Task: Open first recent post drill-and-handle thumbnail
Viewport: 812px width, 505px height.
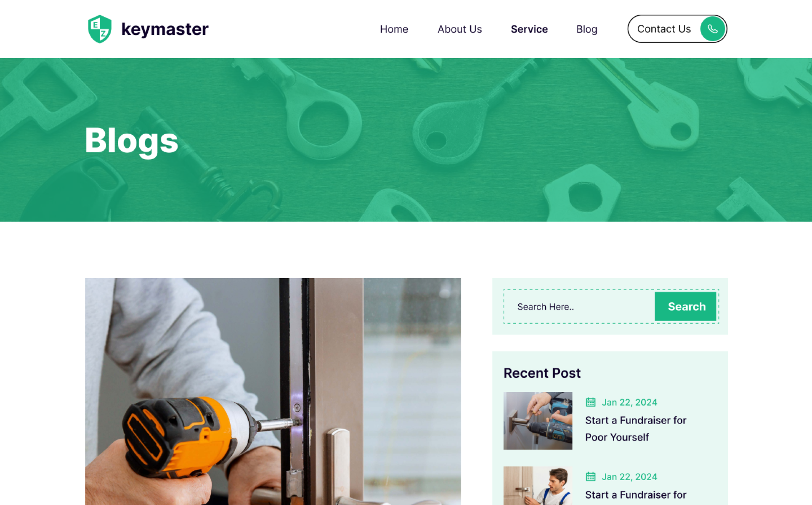Action: [538, 421]
